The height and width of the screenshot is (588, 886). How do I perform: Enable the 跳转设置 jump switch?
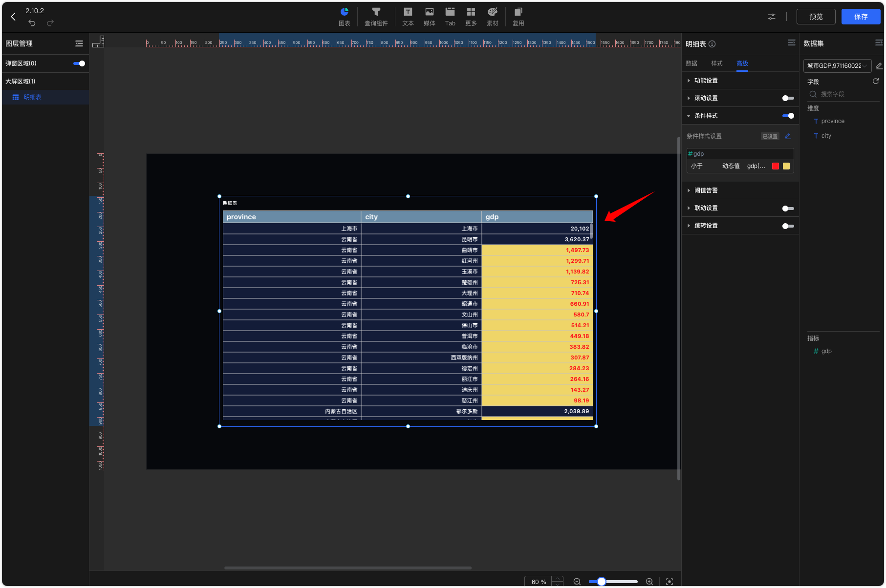tap(788, 226)
